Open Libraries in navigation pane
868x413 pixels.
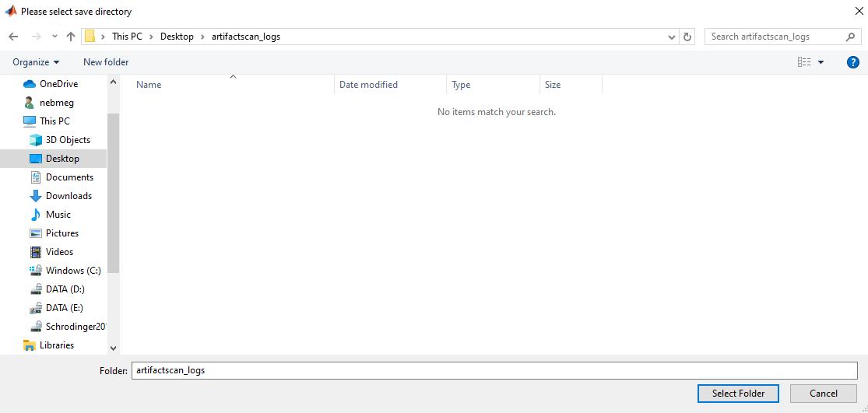(x=57, y=345)
